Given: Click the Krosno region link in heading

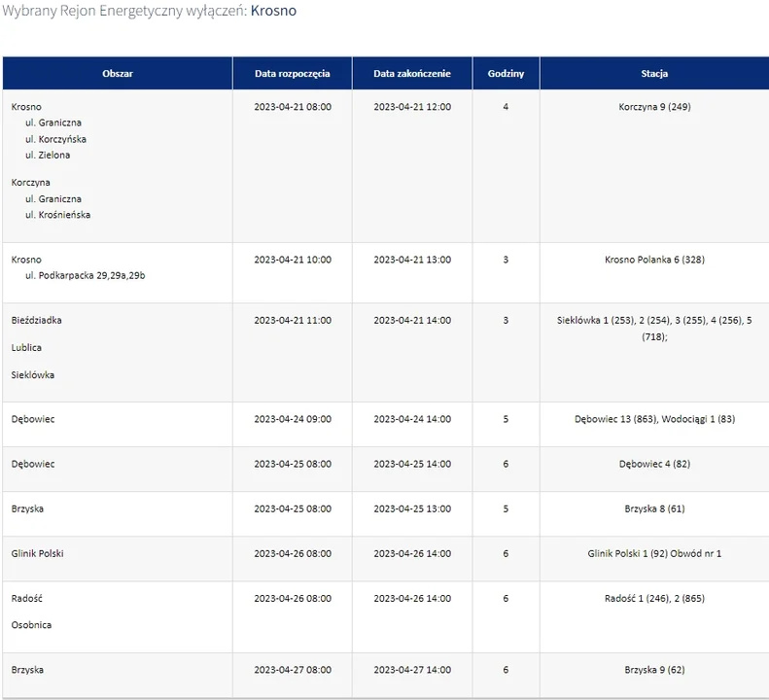Looking at the screenshot, I should point(273,11).
